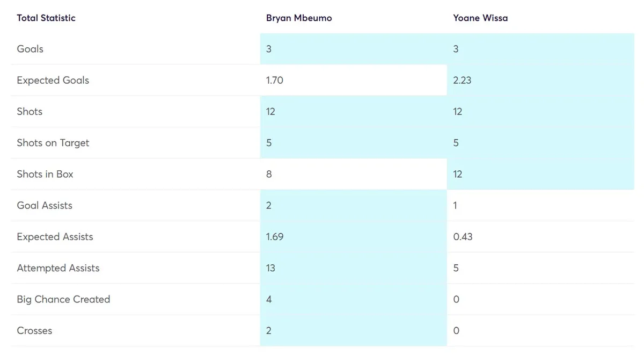Click Mbeumo's Goals value 3
Image resolution: width=644 pixels, height=354 pixels.
tap(269, 49)
